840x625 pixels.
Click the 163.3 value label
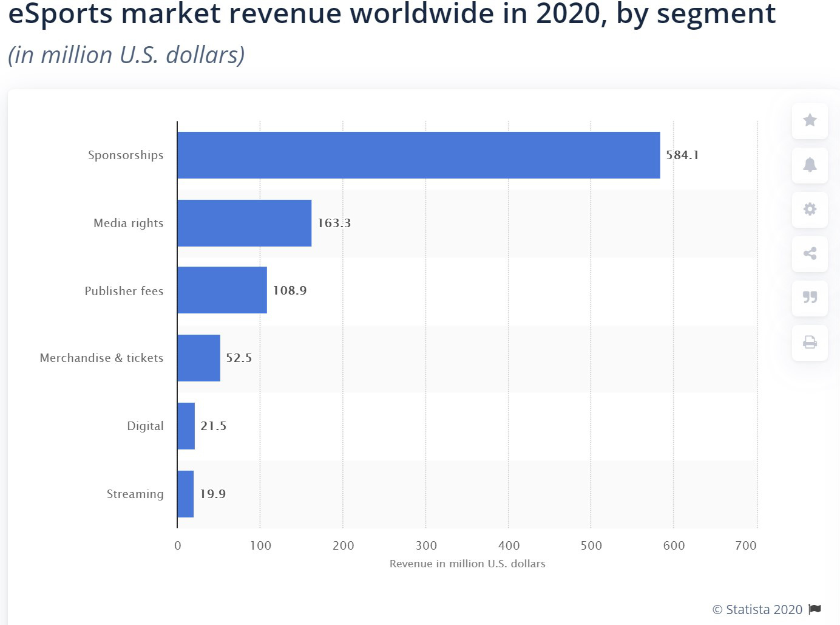pyautogui.click(x=334, y=223)
